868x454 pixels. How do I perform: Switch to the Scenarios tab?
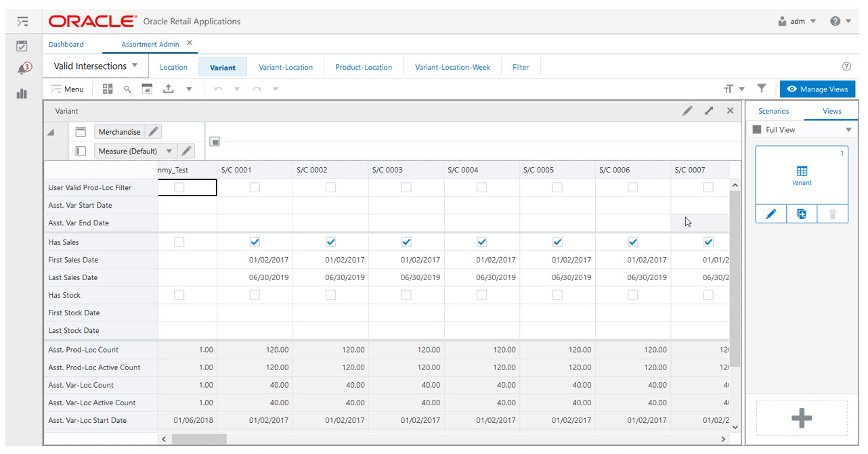pyautogui.click(x=773, y=111)
